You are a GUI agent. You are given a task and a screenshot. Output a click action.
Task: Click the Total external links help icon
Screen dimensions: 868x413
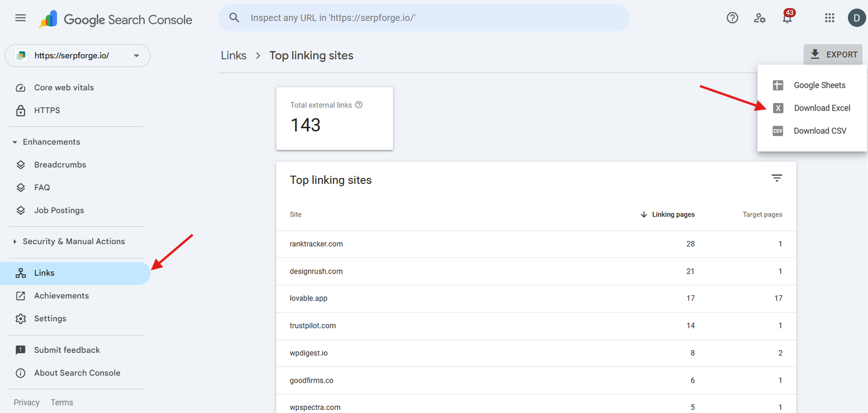point(359,105)
